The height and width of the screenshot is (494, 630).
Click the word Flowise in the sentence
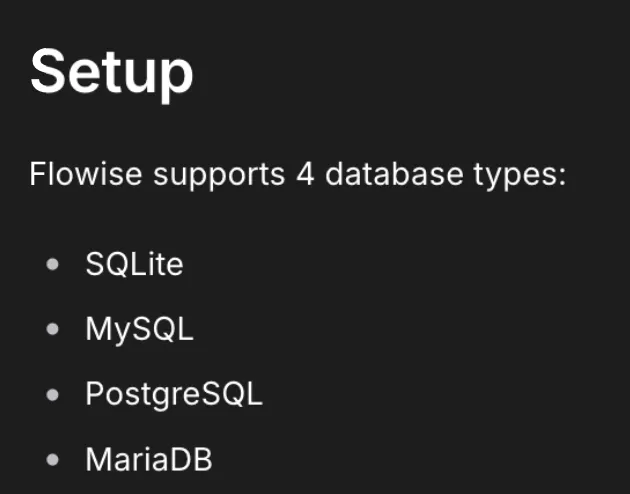coord(86,174)
